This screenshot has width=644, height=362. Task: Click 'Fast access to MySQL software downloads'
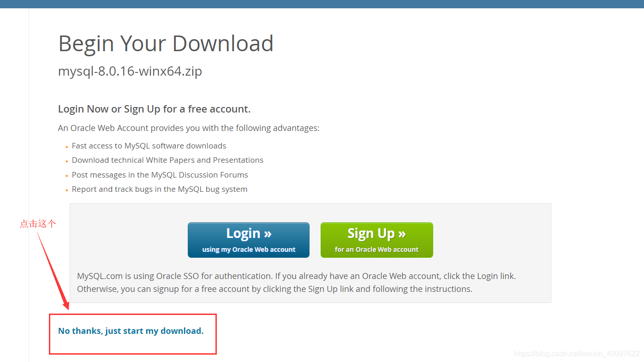[149, 146]
